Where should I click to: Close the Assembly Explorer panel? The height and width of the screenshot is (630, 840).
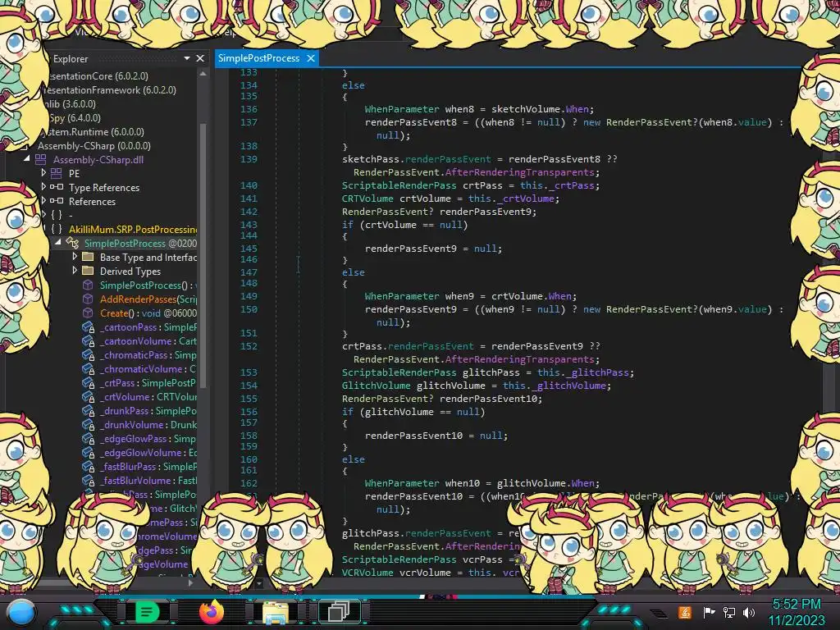[x=200, y=58]
